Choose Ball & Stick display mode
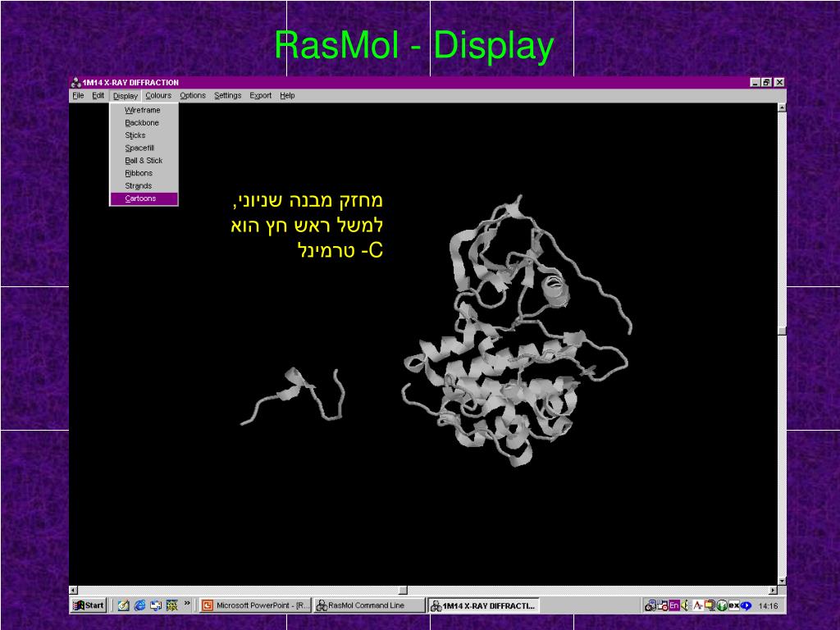The width and height of the screenshot is (840, 630). [x=144, y=160]
